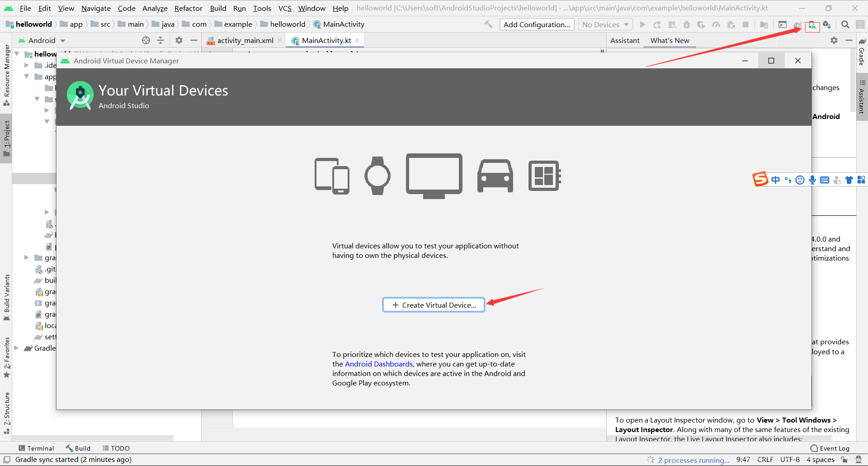
Task: Click the Profile app gauge icon
Action: pyautogui.click(x=716, y=24)
